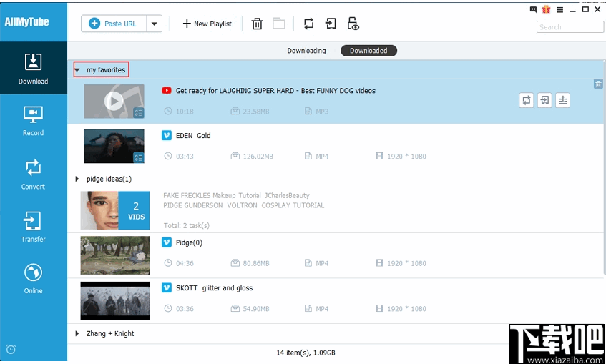
Task: Open the gift box icon in title bar
Action: point(546,9)
